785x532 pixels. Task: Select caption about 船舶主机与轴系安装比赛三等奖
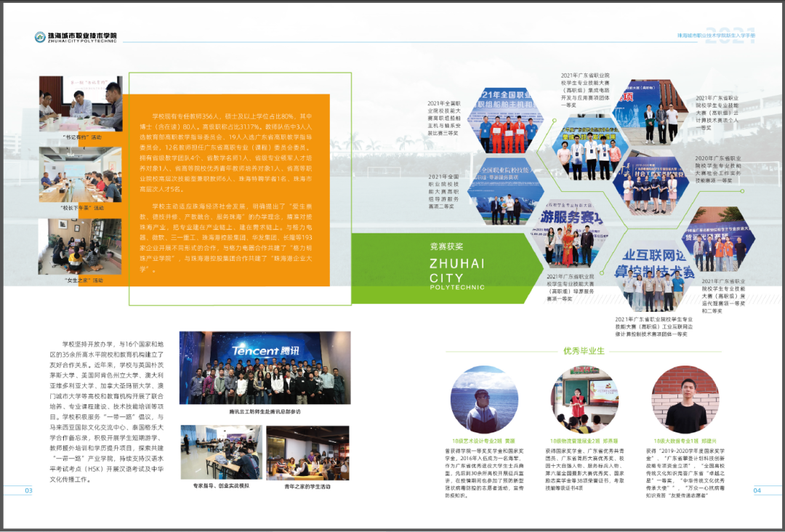[444, 118]
